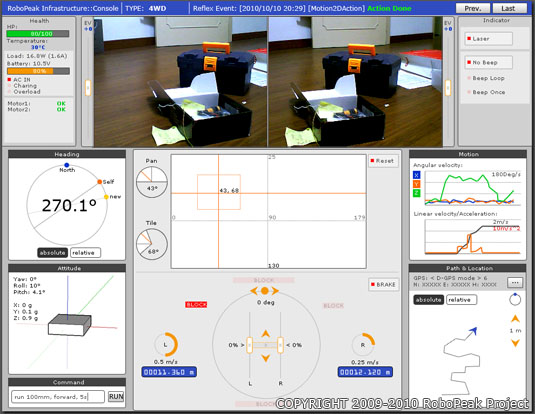Zoom out map with orange down arrow
This screenshot has width=535, height=414.
[515, 343]
